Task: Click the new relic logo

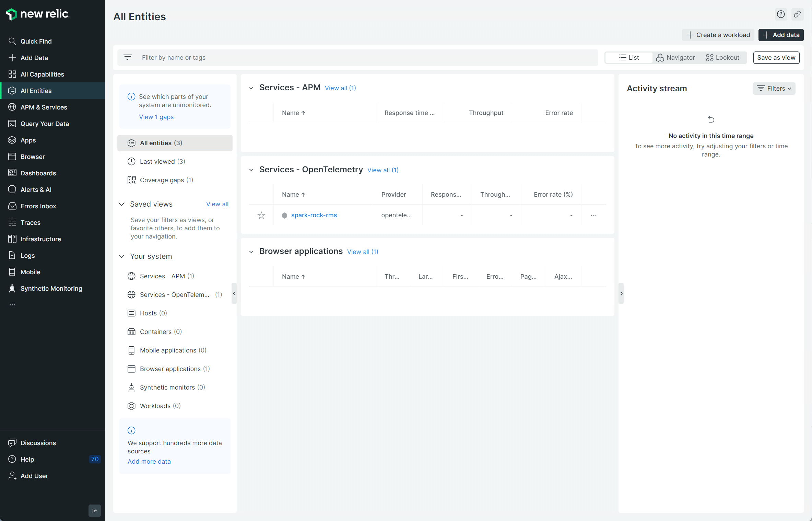Action: [x=38, y=14]
